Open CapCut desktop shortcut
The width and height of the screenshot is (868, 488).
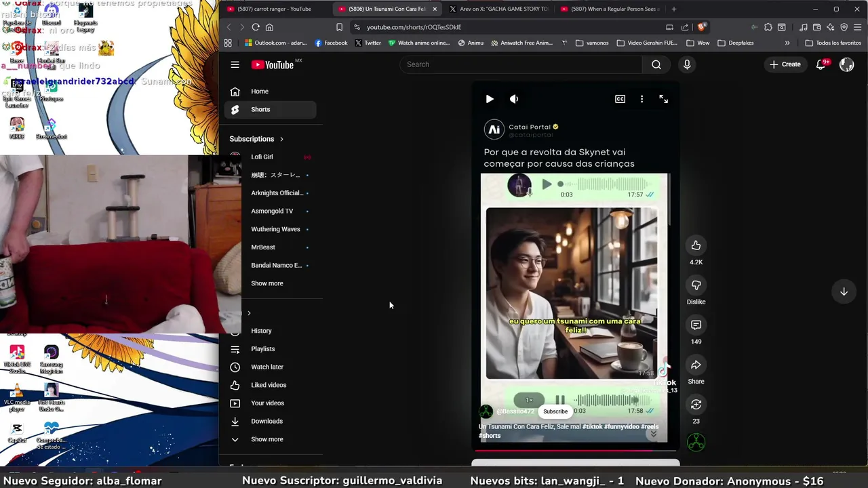tap(17, 433)
